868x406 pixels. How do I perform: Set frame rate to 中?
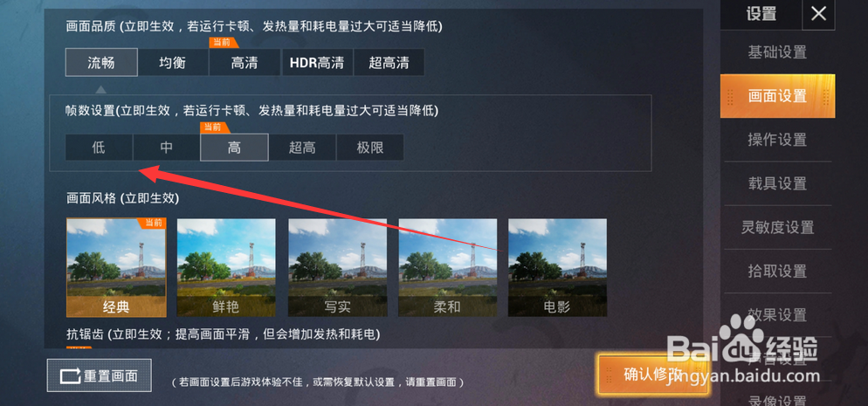(167, 148)
